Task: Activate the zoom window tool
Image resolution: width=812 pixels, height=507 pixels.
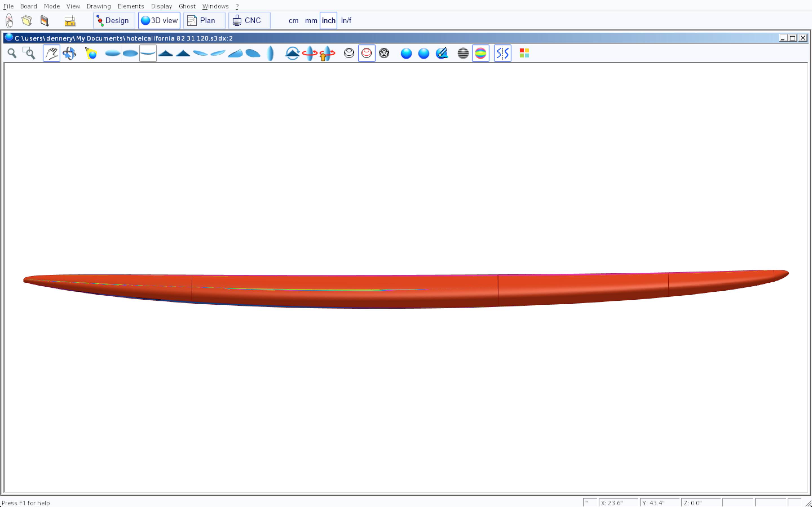Action: pos(29,53)
